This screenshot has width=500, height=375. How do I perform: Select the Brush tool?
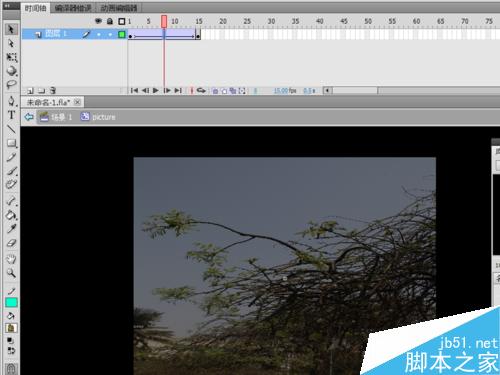point(11,171)
